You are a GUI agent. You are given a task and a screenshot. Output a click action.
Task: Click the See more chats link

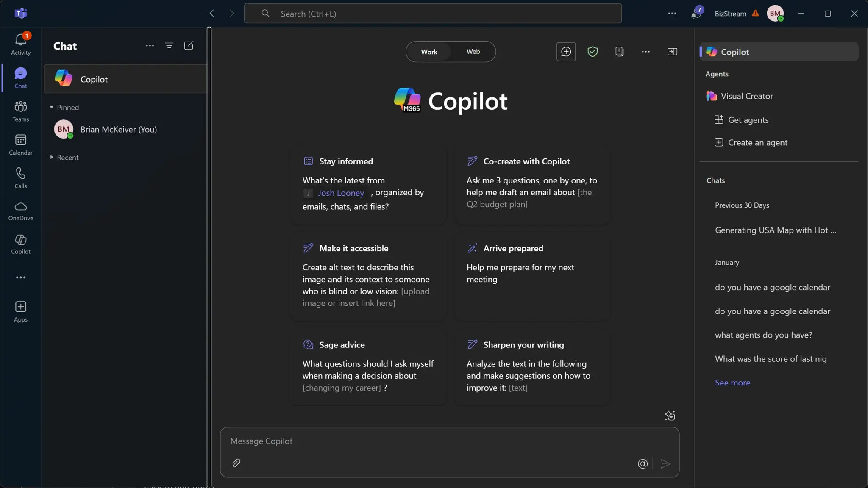(x=732, y=383)
